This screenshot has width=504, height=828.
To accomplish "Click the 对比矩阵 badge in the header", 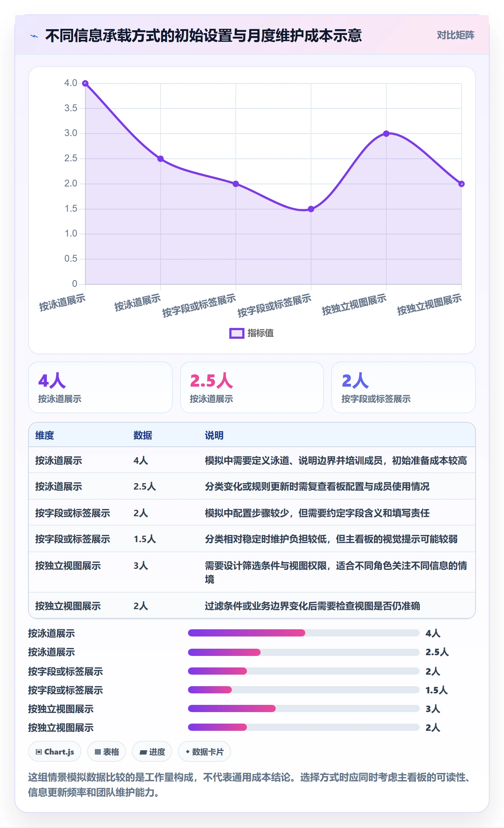I will click(455, 35).
